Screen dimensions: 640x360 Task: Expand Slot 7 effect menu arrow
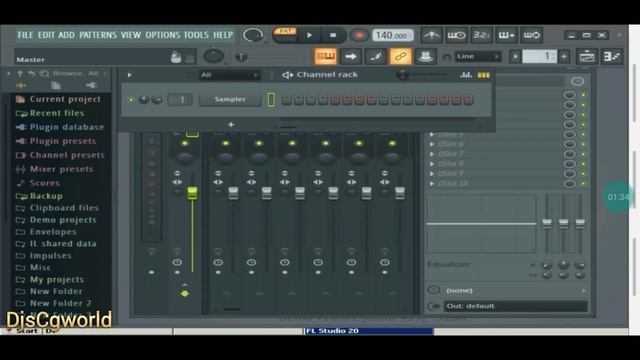(432, 154)
